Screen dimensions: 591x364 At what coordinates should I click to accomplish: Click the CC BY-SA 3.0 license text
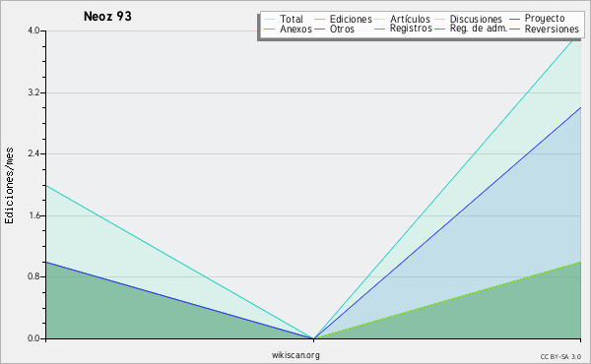click(560, 356)
